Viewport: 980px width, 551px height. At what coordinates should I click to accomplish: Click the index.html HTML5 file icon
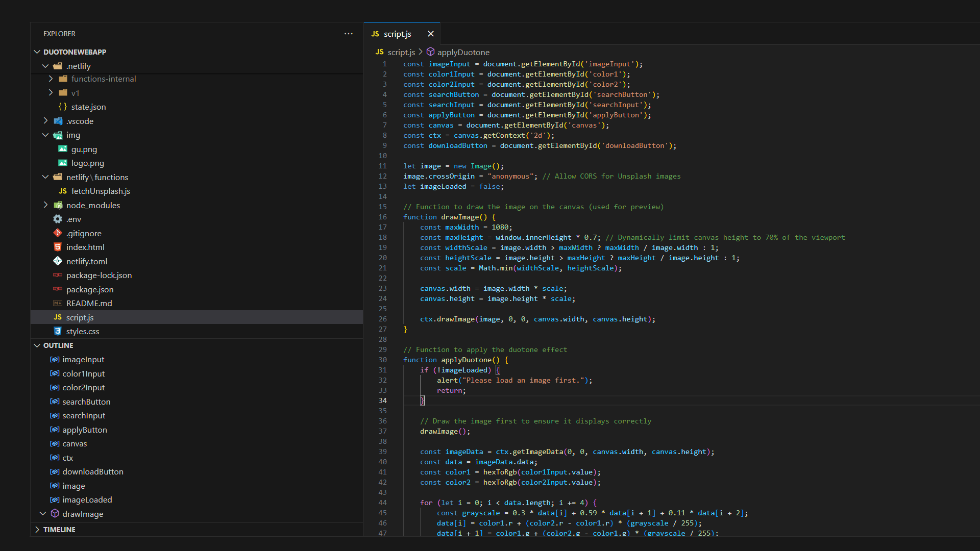58,247
